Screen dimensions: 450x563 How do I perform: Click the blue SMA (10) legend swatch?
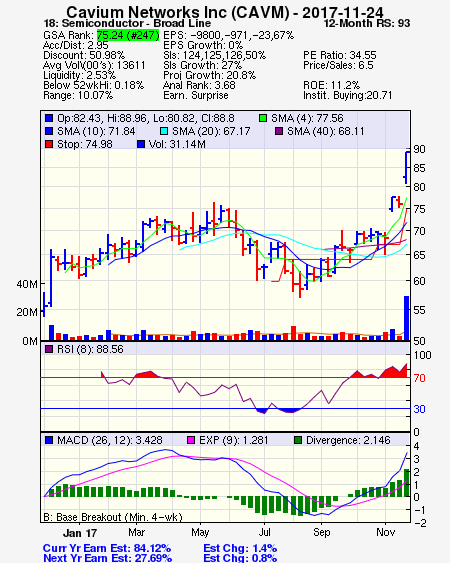pyautogui.click(x=49, y=131)
